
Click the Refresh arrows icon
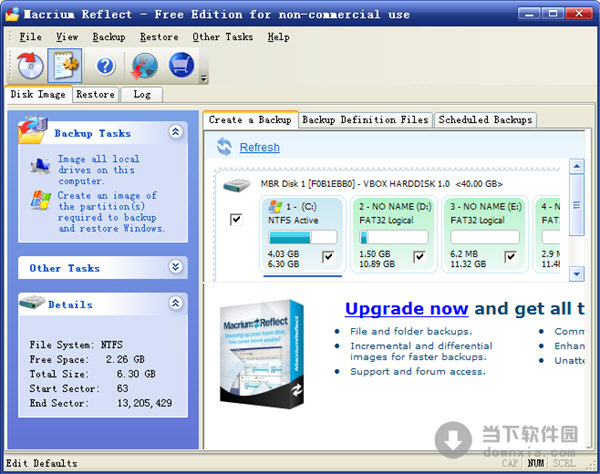coord(224,147)
